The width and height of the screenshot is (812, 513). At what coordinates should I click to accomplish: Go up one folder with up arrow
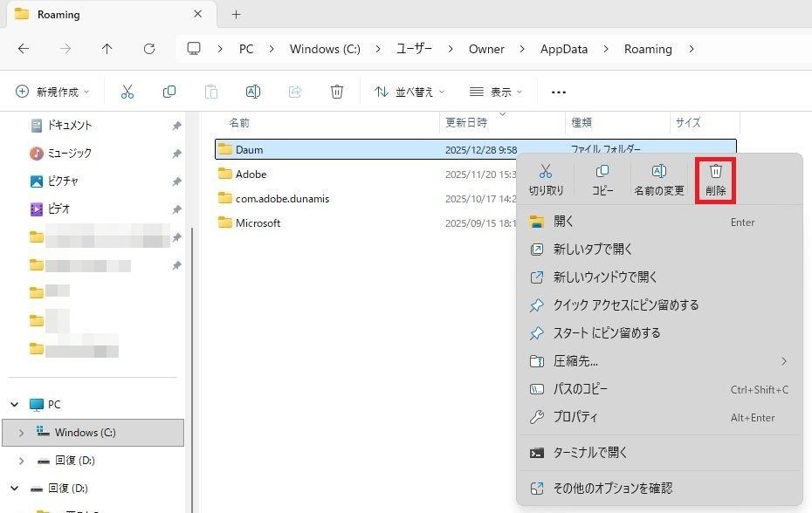click(x=107, y=49)
